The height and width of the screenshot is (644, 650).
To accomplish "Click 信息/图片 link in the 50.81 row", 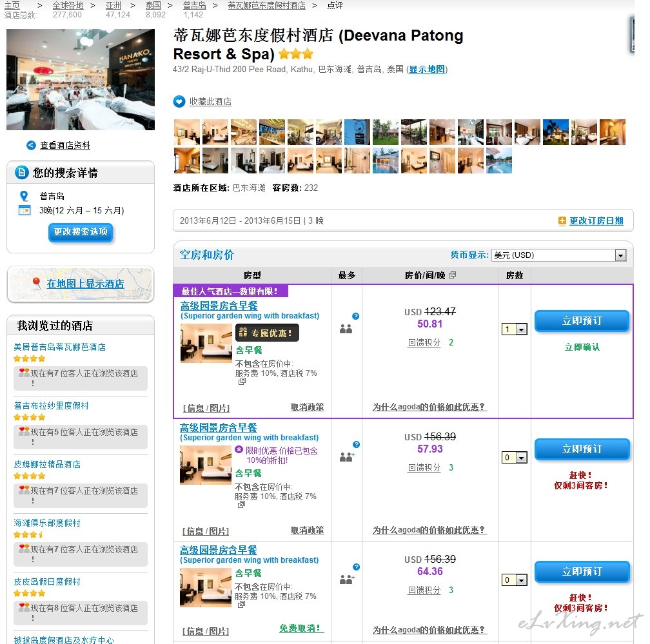I will (206, 408).
